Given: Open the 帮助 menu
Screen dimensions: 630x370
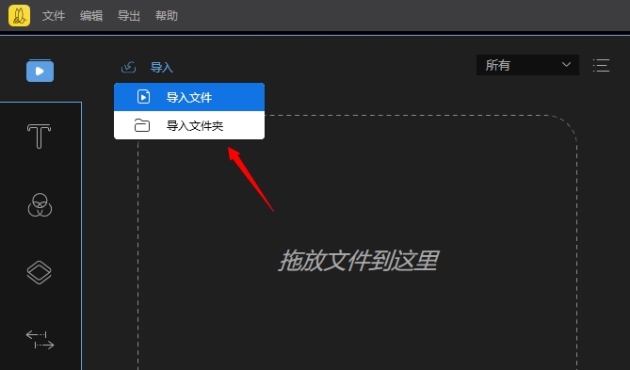Looking at the screenshot, I should pos(166,16).
